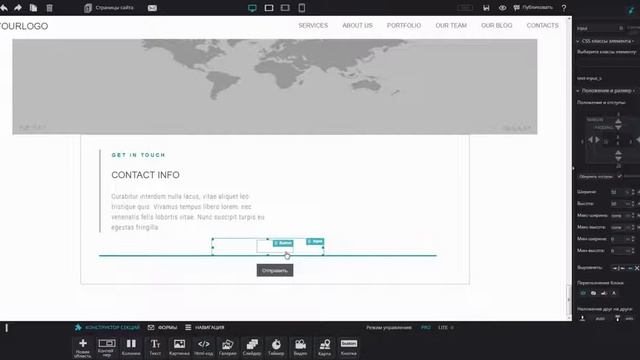The height and width of the screenshot is (360, 640).
Task: Open OUR TEAM in site navigation
Action: [451, 25]
